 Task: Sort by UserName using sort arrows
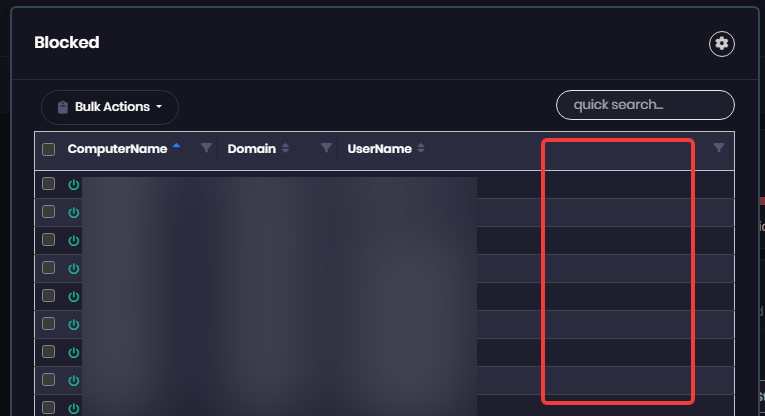[x=421, y=148]
